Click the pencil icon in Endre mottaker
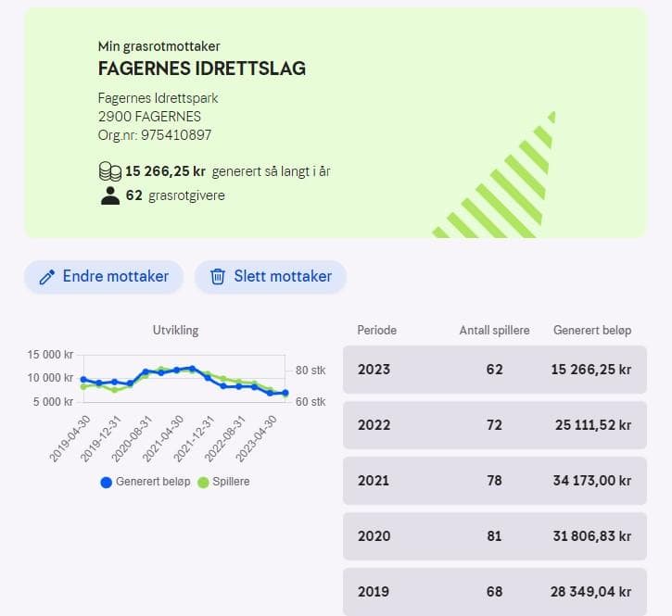 pos(46,277)
